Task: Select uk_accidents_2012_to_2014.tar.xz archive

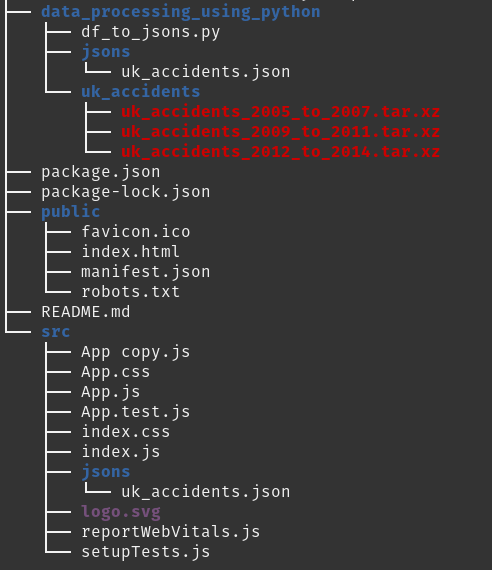Action: 280,152
